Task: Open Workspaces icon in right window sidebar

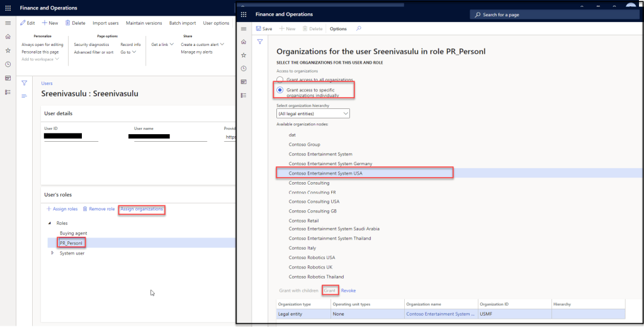Action: (244, 82)
